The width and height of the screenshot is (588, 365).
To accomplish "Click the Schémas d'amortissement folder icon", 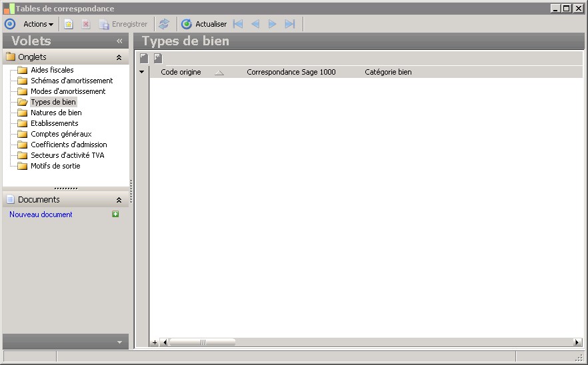I will (23, 81).
